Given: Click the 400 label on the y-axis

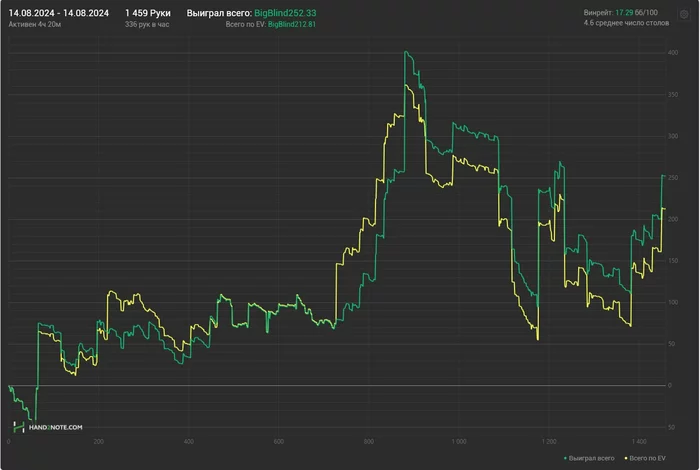Looking at the screenshot, I should coord(674,53).
